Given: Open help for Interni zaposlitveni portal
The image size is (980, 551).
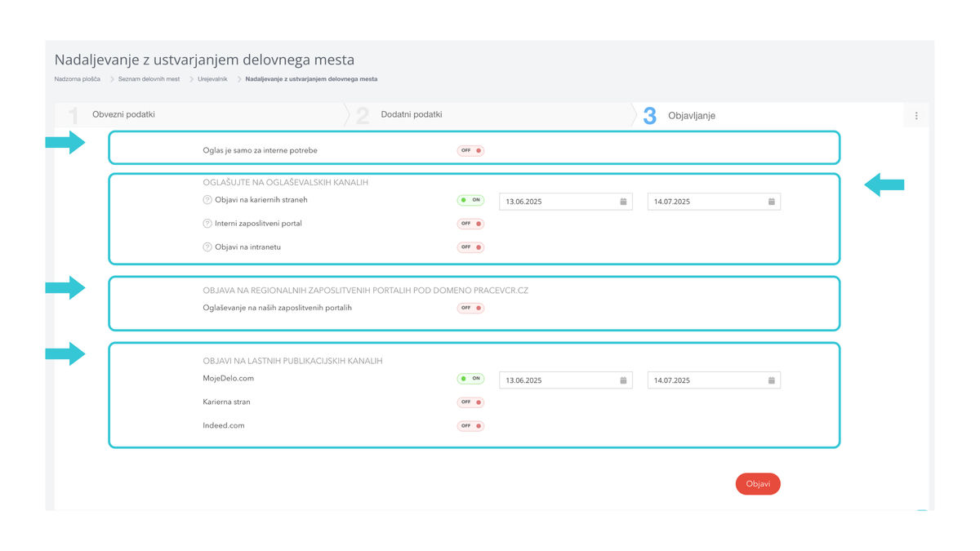Looking at the screenshot, I should pyautogui.click(x=207, y=224).
